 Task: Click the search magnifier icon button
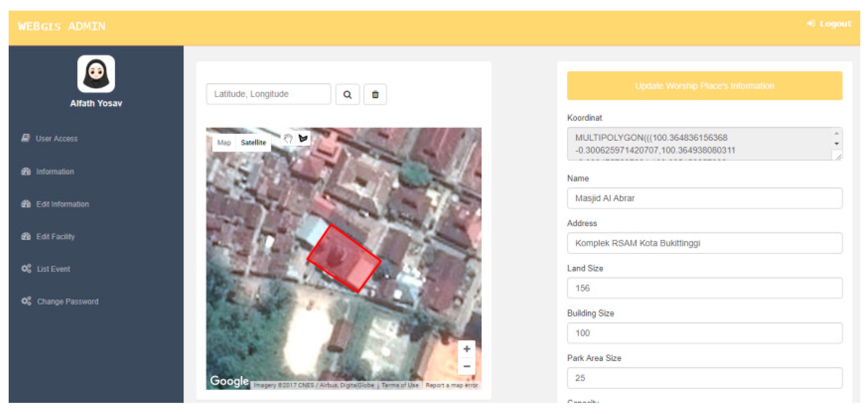[x=347, y=95]
